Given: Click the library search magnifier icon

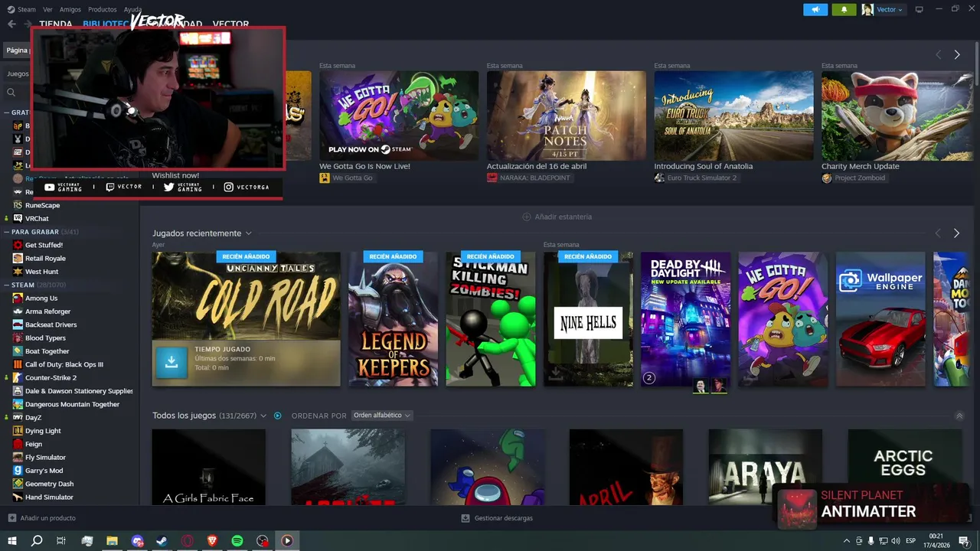Looking at the screenshot, I should click(11, 92).
